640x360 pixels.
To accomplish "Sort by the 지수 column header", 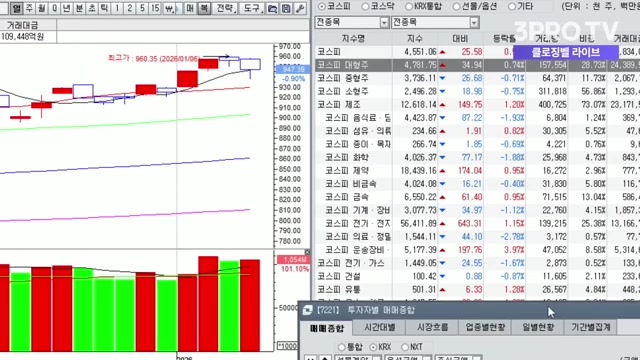I will coord(415,39).
